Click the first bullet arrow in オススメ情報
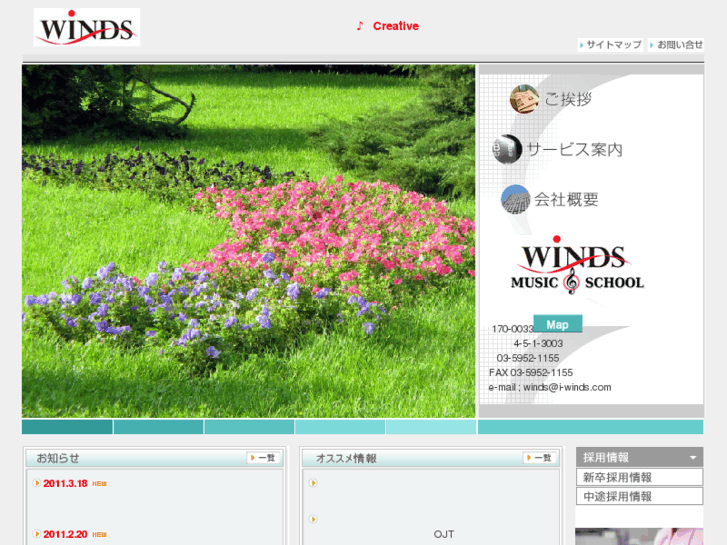 coord(313,483)
